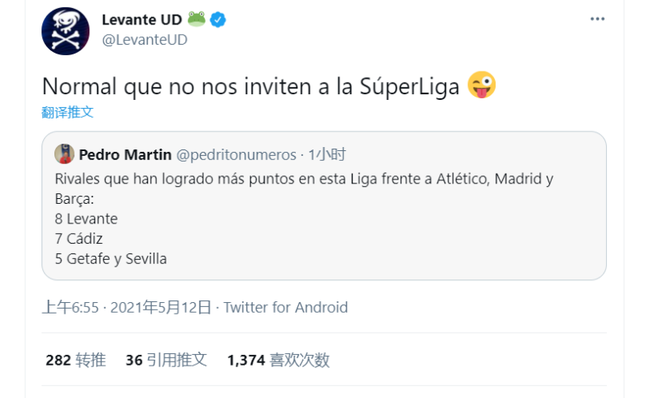Open Pedro Martin's profile name

(x=125, y=155)
